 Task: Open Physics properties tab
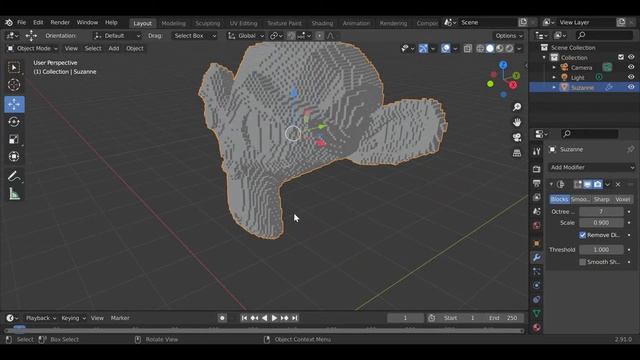point(536,285)
